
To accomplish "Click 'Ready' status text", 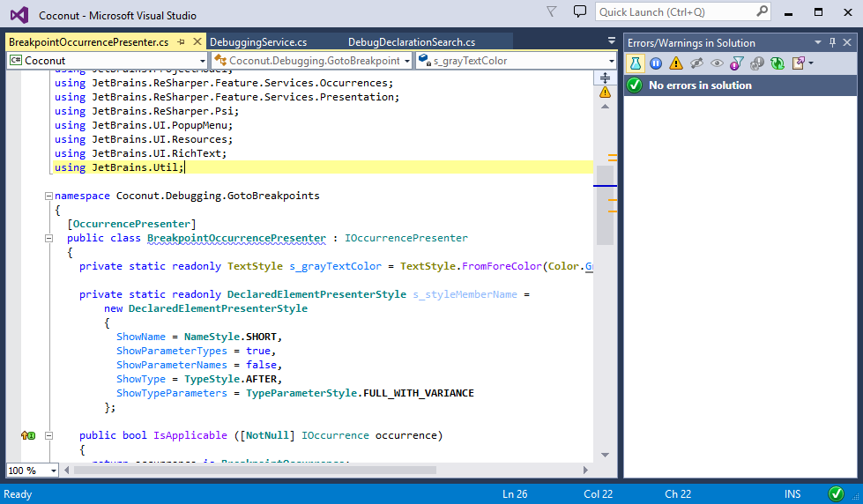I will point(18,494).
